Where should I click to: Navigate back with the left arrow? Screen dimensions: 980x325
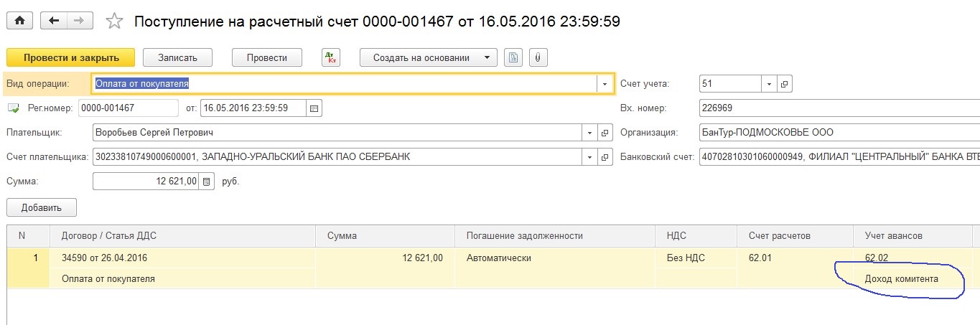[55, 21]
